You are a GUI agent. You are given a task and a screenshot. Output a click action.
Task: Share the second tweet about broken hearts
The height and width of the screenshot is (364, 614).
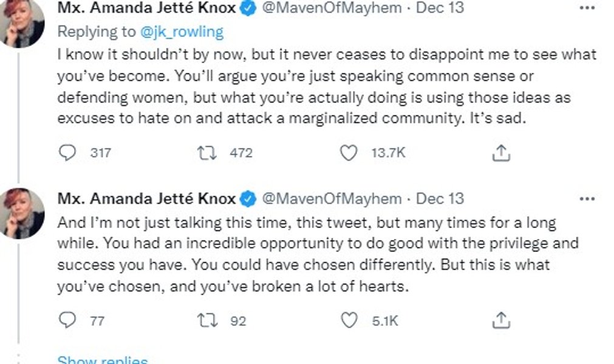500,320
